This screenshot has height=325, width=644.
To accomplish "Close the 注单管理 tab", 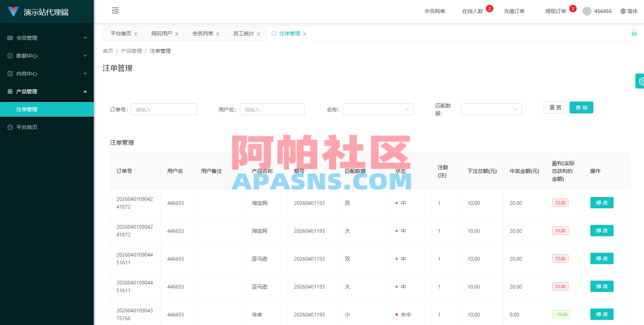I will pyautogui.click(x=305, y=34).
